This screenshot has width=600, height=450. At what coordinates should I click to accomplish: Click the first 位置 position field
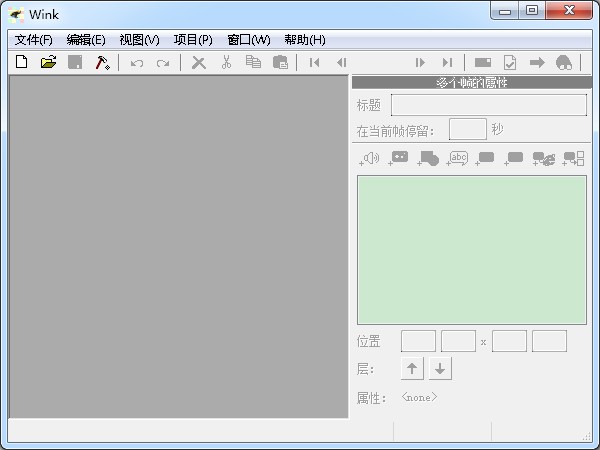tap(418, 341)
